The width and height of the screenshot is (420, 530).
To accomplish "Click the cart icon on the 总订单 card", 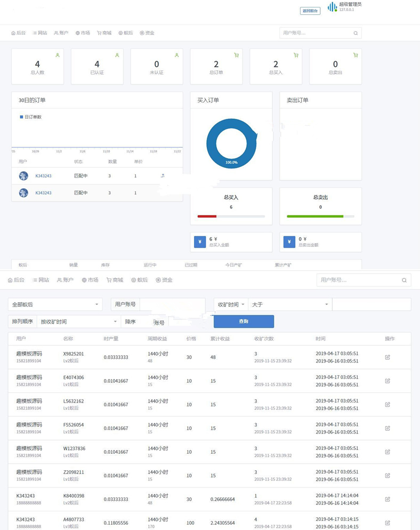I will click(236, 55).
